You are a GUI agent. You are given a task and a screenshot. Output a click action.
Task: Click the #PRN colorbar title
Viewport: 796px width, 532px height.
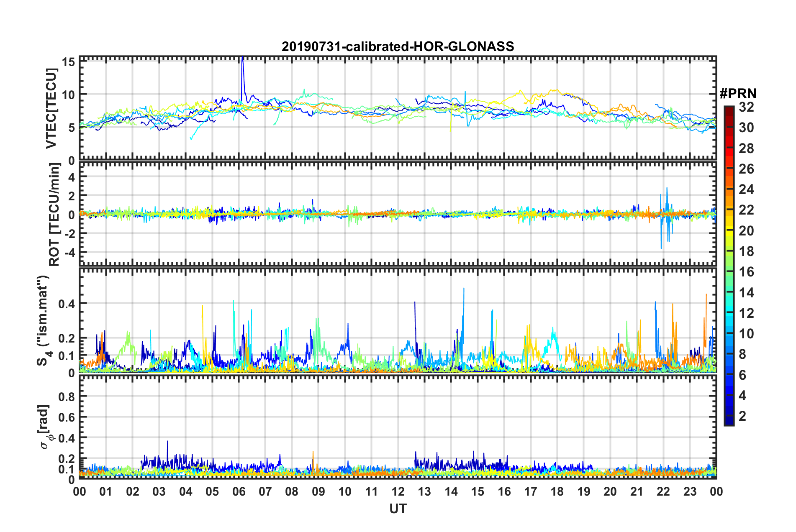pos(737,94)
